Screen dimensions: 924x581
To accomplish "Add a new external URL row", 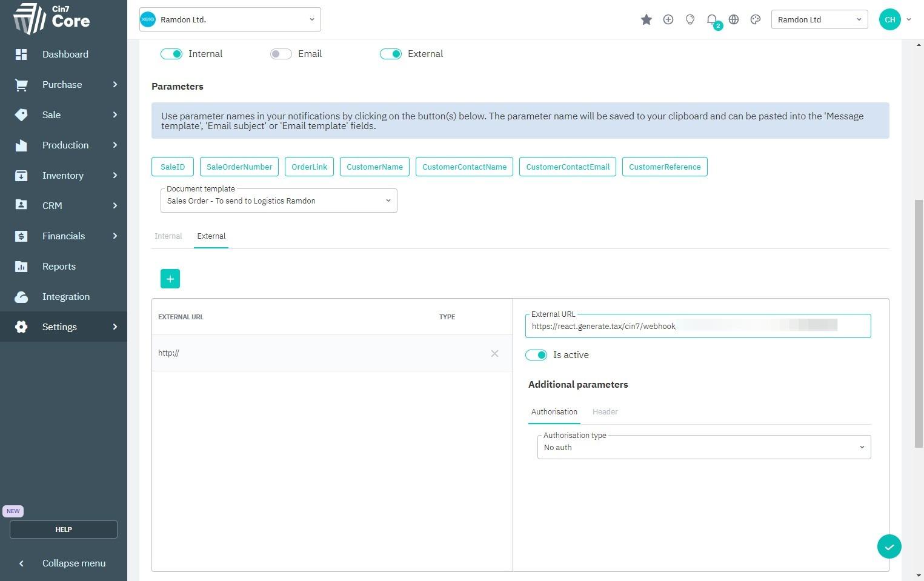I will [x=170, y=279].
